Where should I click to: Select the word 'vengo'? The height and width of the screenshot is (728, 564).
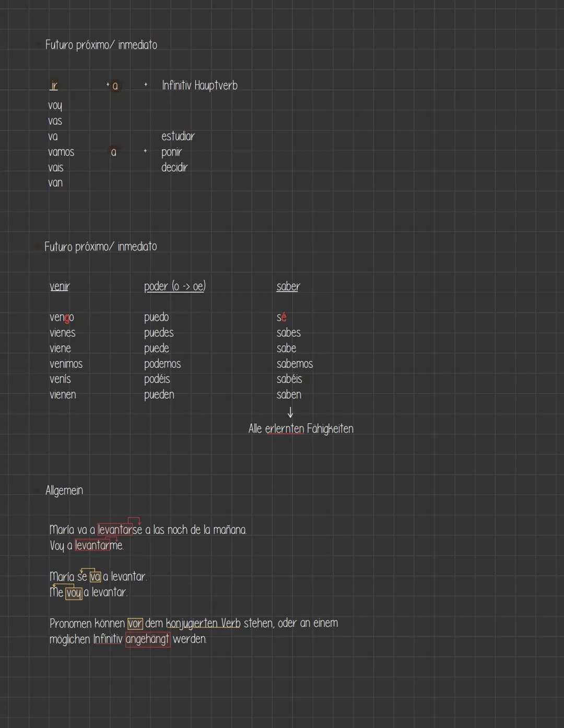coord(62,317)
